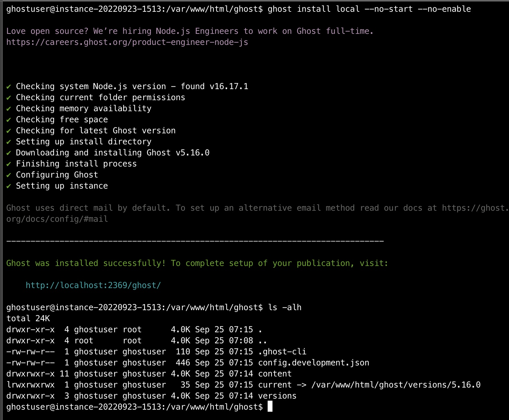Viewport: 509px width, 420px height.
Task: Click the 'content' directory name
Action: (275, 374)
